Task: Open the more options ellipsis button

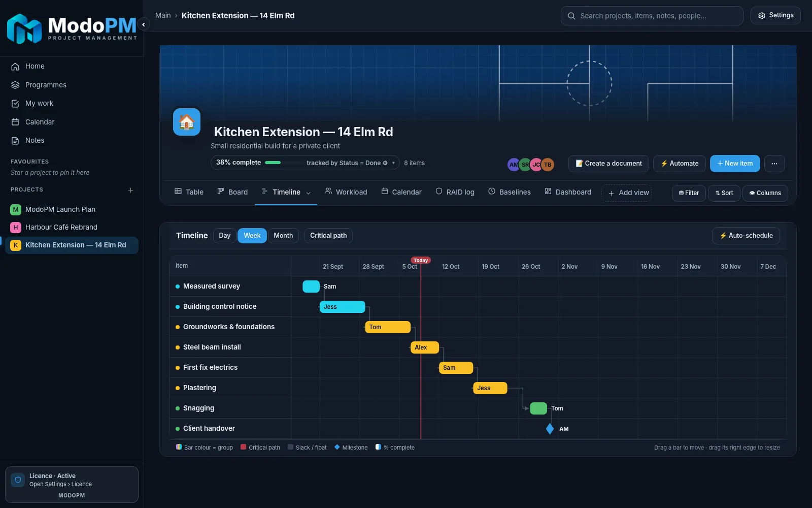Action: [774, 164]
